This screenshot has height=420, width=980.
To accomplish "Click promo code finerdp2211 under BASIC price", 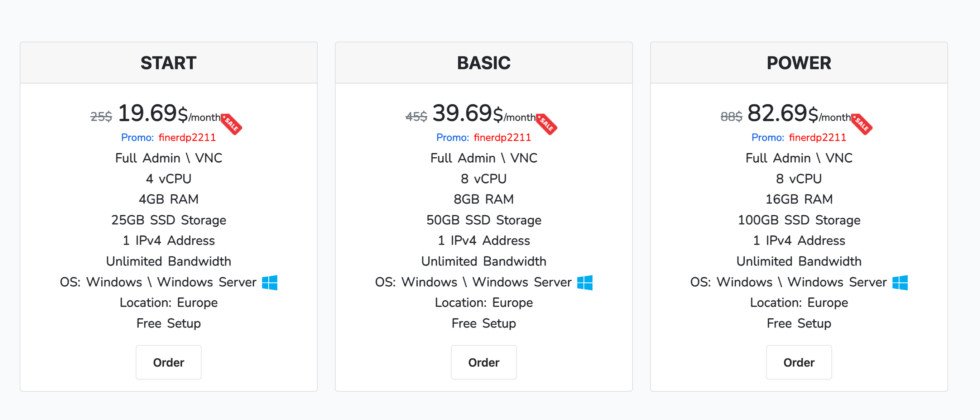I will tap(502, 138).
